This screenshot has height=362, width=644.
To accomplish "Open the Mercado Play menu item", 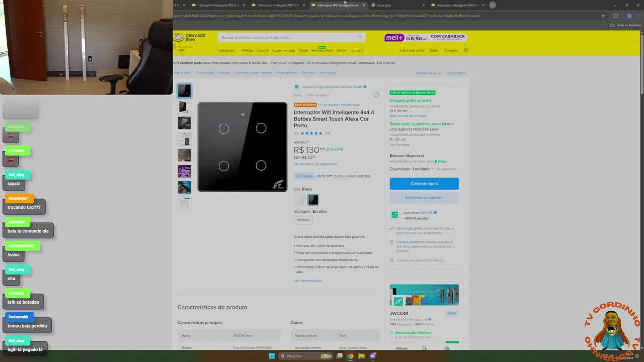I will 322,50.
